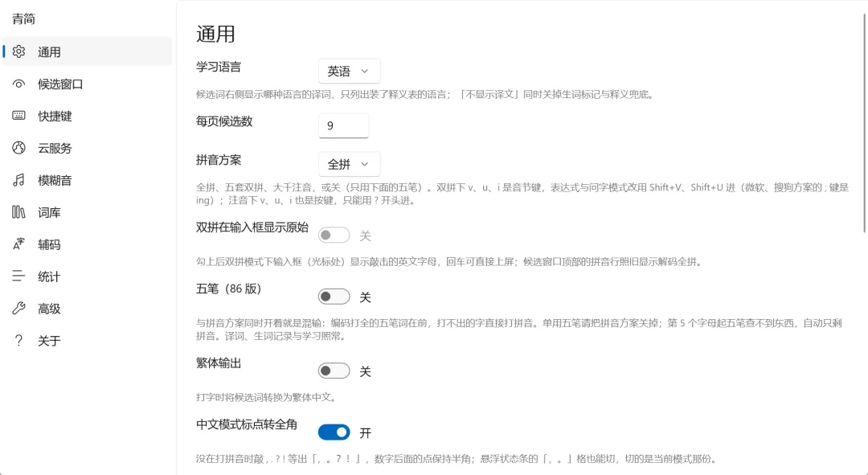
Task: Click the vertical scrollbar on the right
Action: tap(865, 122)
